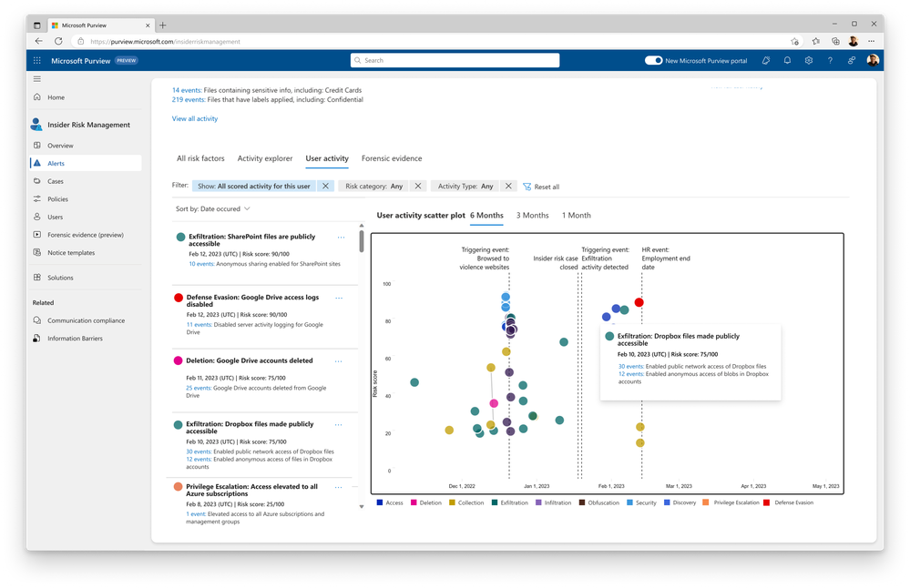Viewport: 910px width, 588px height.
Task: Open the Activity Type Any filter
Action: (x=465, y=187)
